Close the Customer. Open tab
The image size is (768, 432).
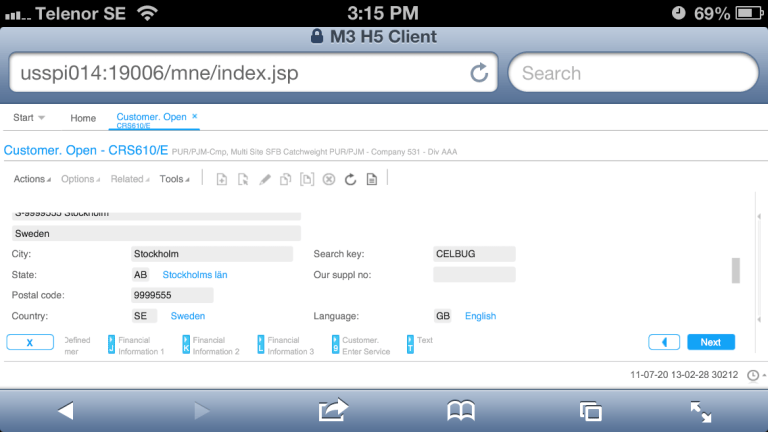(194, 116)
